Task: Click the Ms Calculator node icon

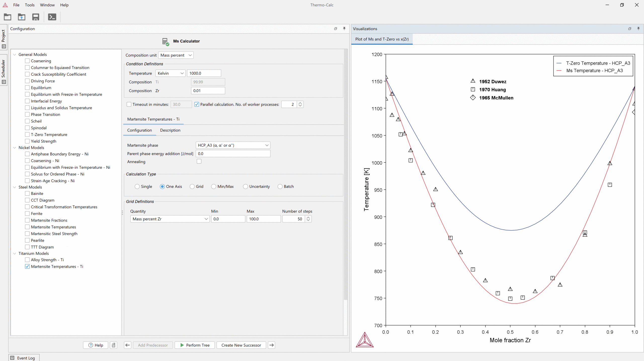Action: tap(166, 41)
